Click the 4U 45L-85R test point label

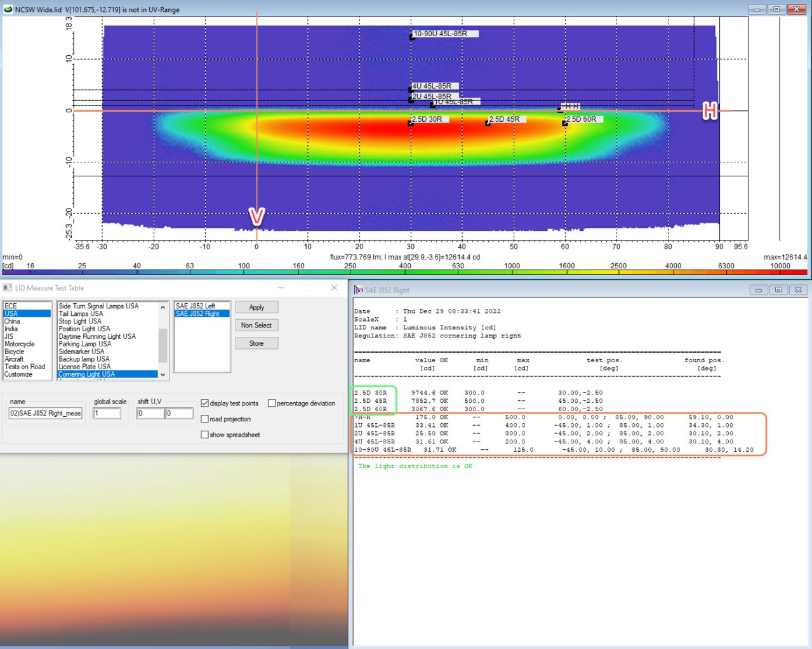(x=435, y=86)
